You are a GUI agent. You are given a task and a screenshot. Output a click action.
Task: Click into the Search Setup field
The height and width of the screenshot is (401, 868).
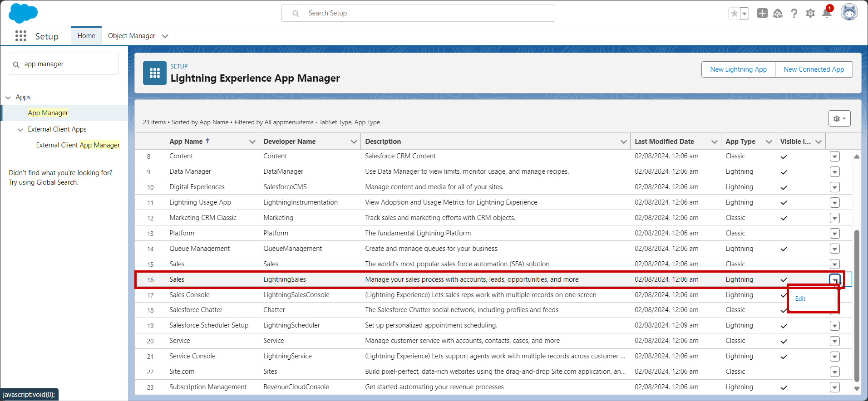click(x=418, y=13)
